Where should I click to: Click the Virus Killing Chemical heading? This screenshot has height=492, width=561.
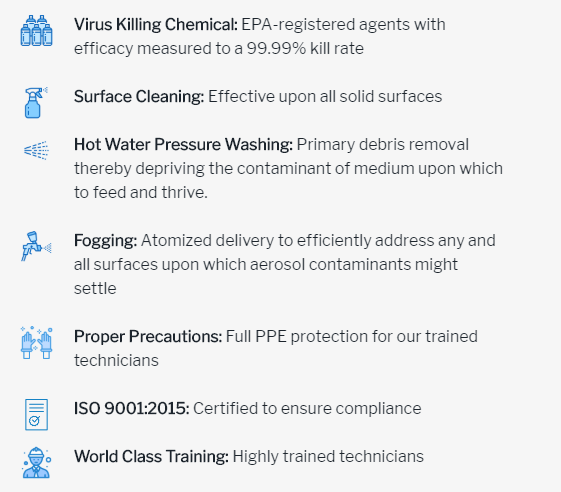click(156, 25)
